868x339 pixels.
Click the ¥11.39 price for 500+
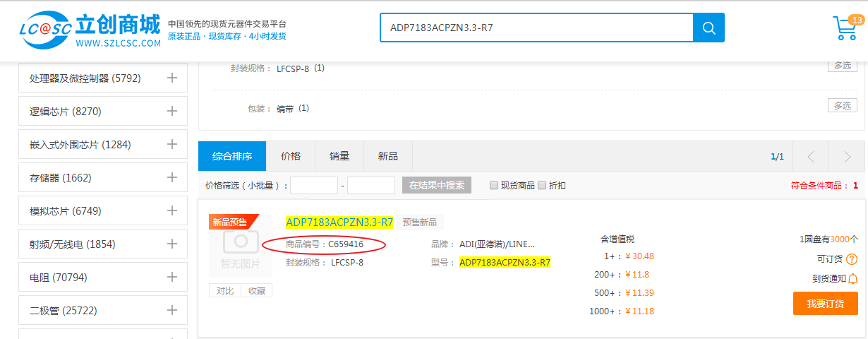point(639,293)
